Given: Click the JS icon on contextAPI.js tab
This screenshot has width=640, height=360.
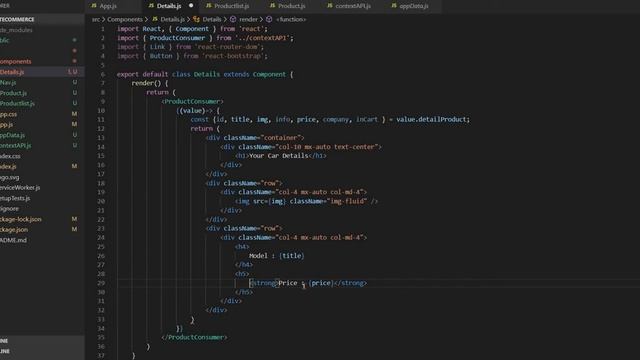Looking at the screenshot, I should (x=329, y=6).
